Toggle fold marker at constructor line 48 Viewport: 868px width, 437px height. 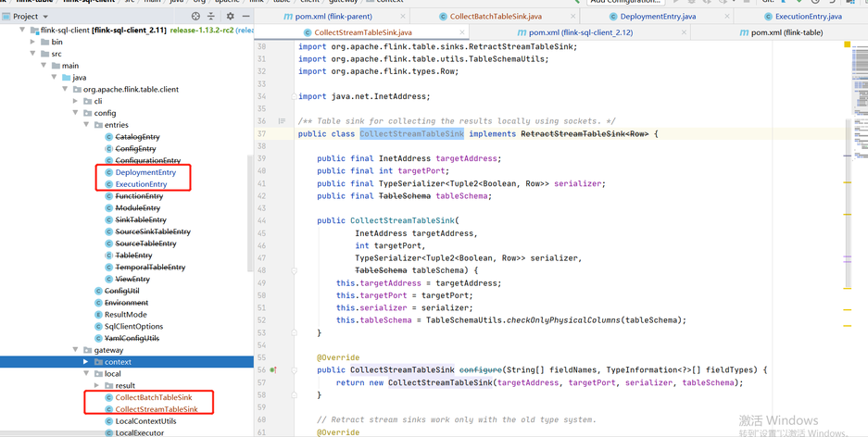tap(294, 271)
